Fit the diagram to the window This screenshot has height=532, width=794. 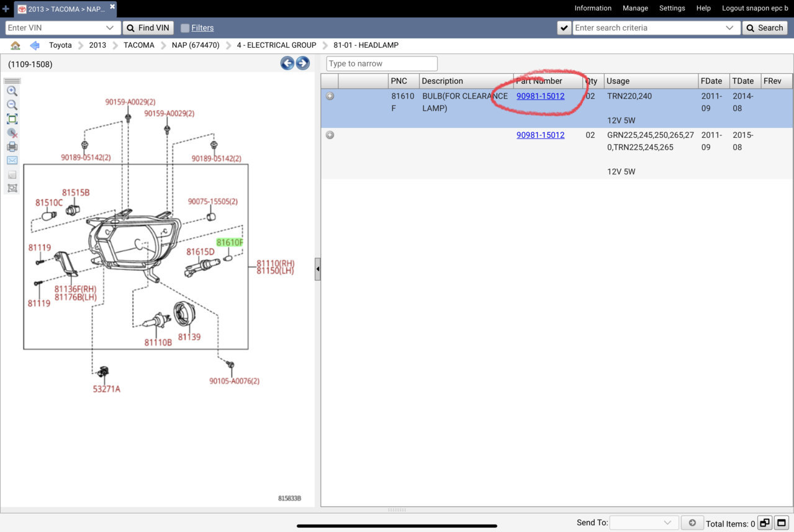coord(12,119)
